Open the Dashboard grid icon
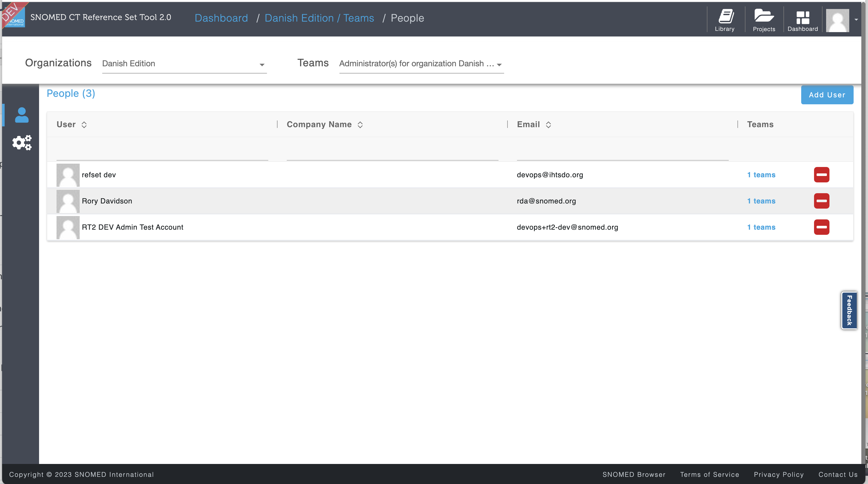This screenshot has height=484, width=868. pos(803,21)
